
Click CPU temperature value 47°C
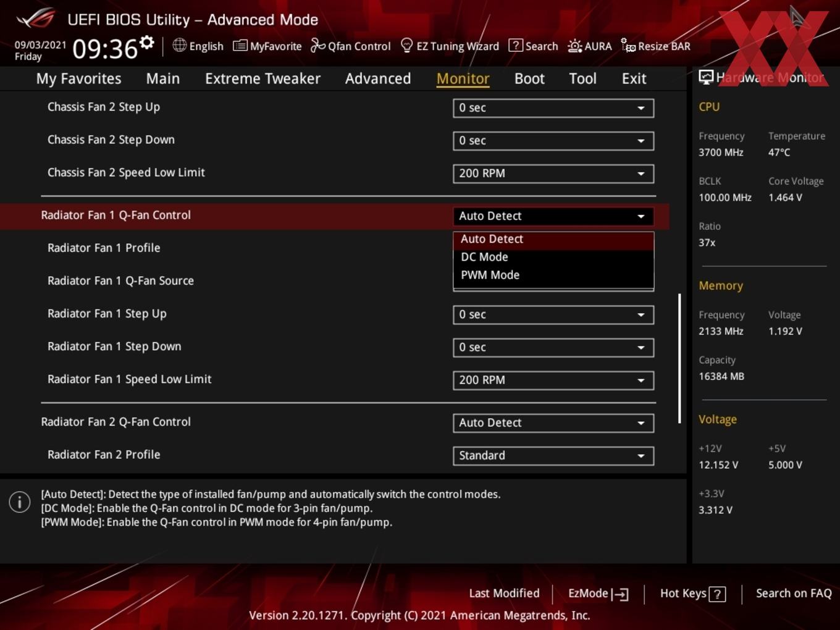pos(779,152)
